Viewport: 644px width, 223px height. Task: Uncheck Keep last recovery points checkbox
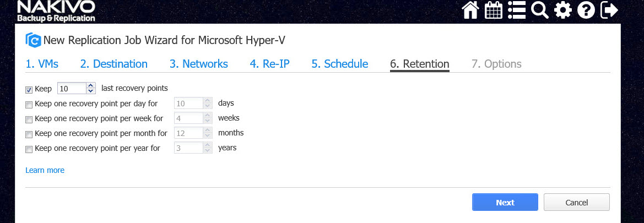click(29, 89)
